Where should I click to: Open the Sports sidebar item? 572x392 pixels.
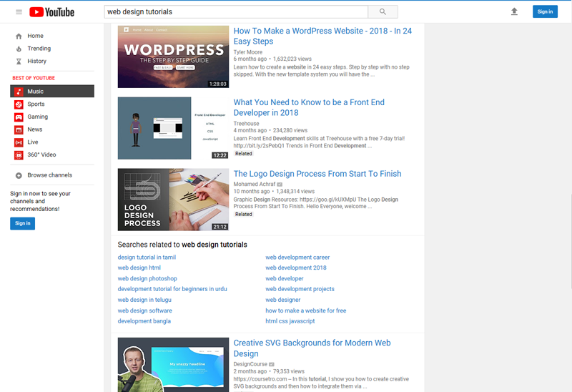(x=36, y=104)
